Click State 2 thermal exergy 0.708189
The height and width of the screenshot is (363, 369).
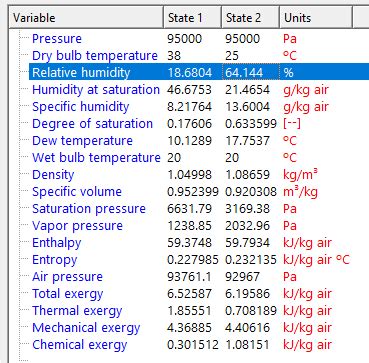click(x=251, y=311)
